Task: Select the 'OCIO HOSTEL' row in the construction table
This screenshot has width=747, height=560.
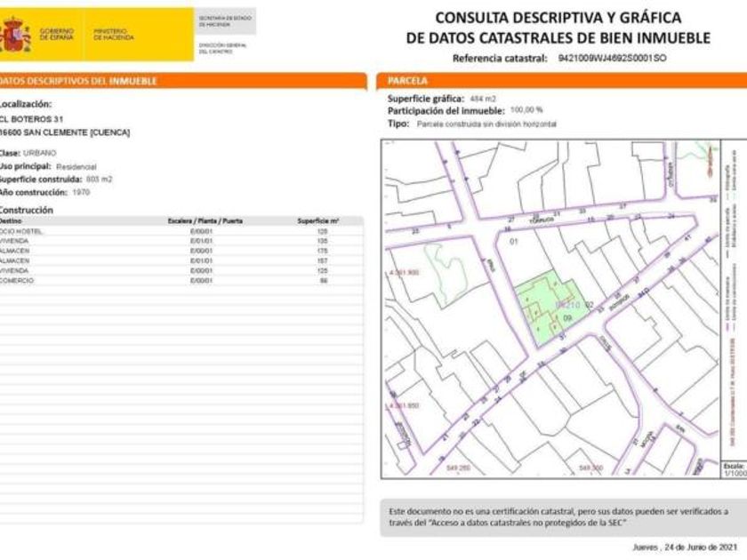Action: point(181,231)
